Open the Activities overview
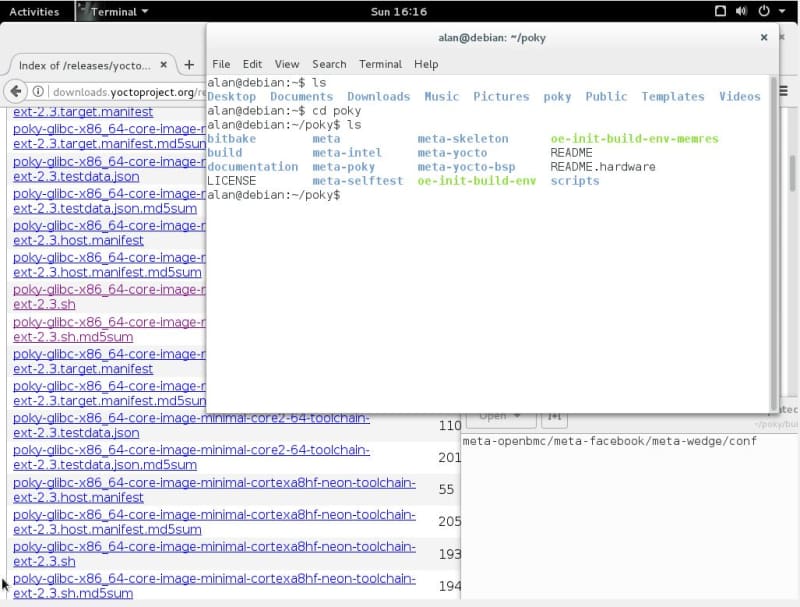 coord(34,12)
